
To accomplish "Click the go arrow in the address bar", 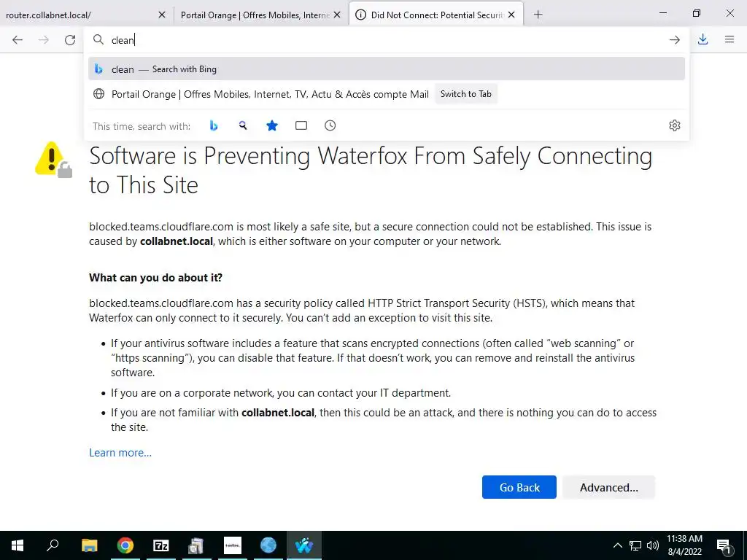I will coord(674,40).
